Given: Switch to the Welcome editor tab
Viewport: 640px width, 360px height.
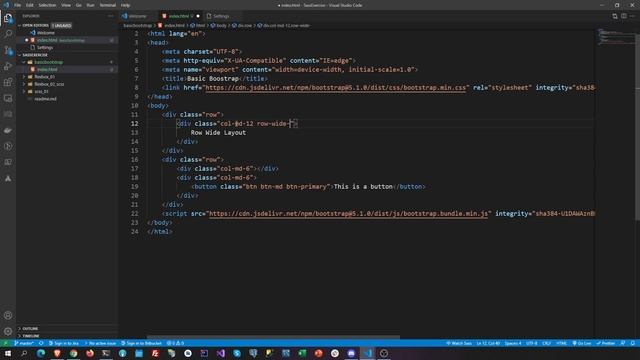Looking at the screenshot, I should [x=137, y=16].
